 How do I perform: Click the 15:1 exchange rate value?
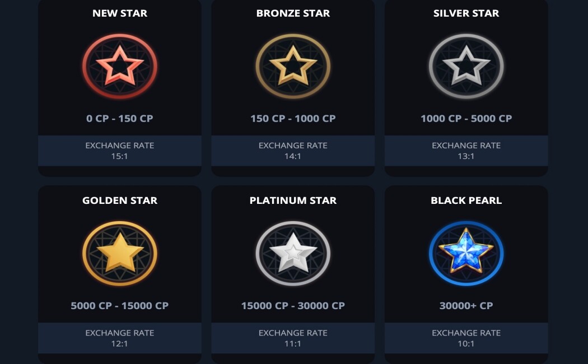pyautogui.click(x=119, y=156)
